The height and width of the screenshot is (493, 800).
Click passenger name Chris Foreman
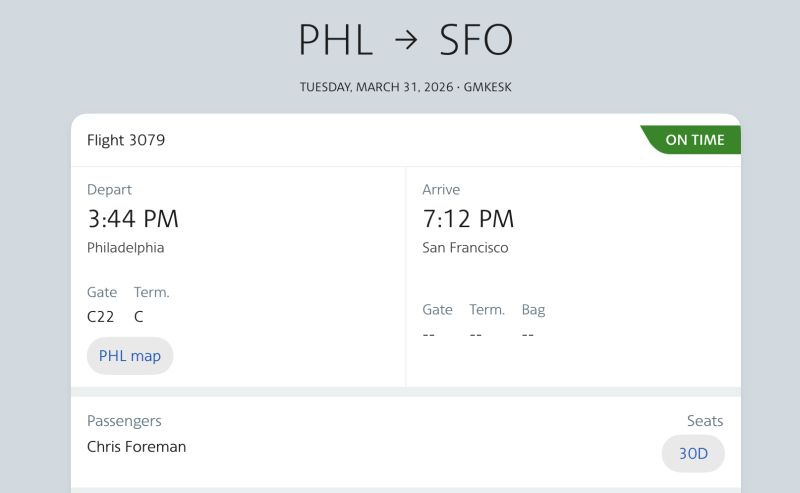click(x=136, y=447)
